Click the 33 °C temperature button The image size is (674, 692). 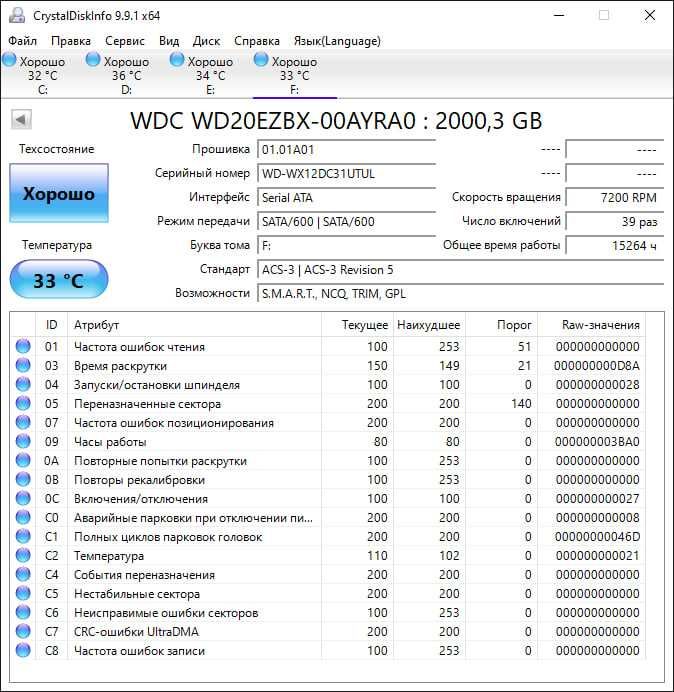pyautogui.click(x=59, y=280)
